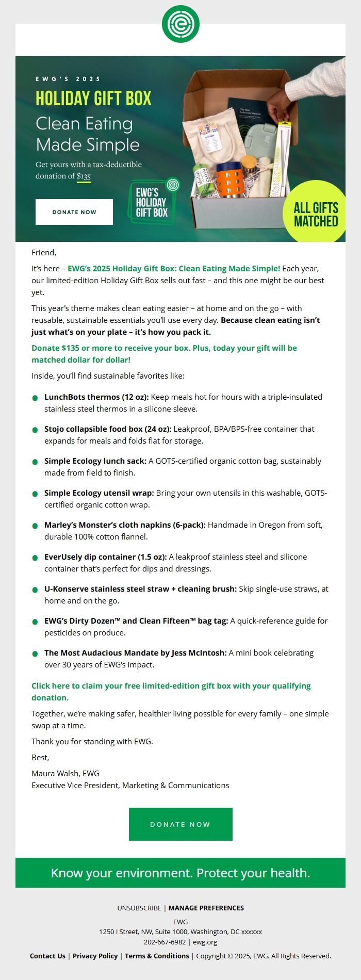Screen dimensions: 361x980
Task: Click DONATE NOW in the hero banner
Action: 74,211
